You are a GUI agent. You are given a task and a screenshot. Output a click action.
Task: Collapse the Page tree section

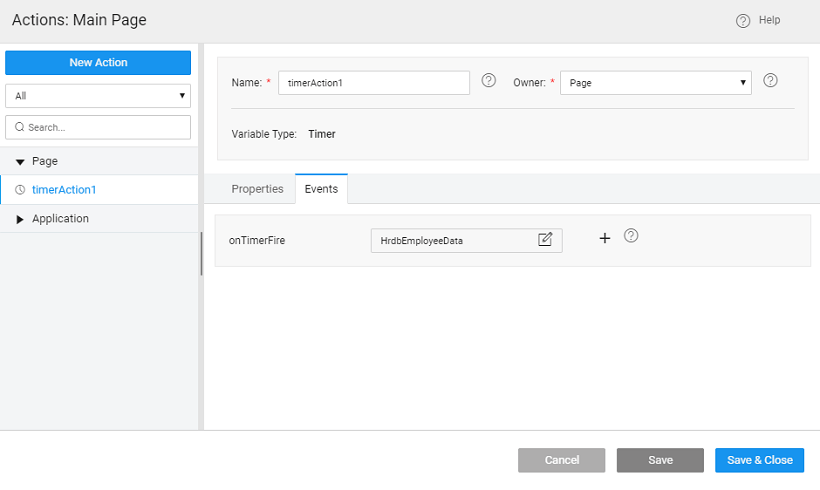(x=20, y=162)
